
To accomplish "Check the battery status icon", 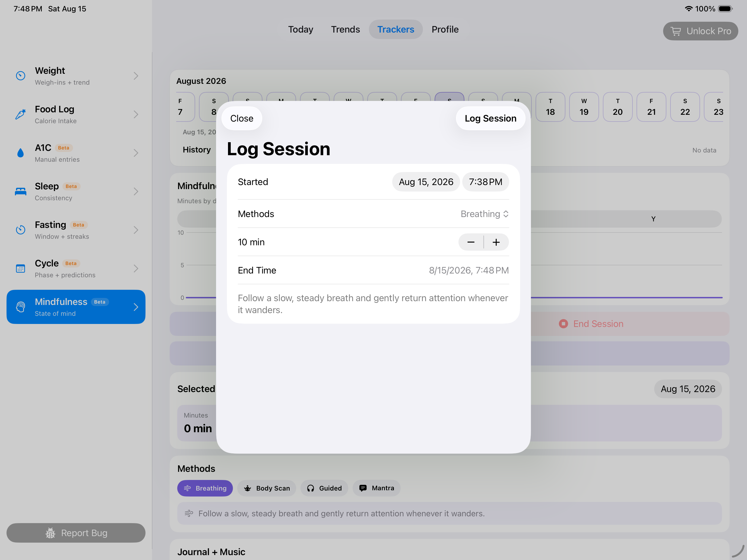I will tap(725, 9).
